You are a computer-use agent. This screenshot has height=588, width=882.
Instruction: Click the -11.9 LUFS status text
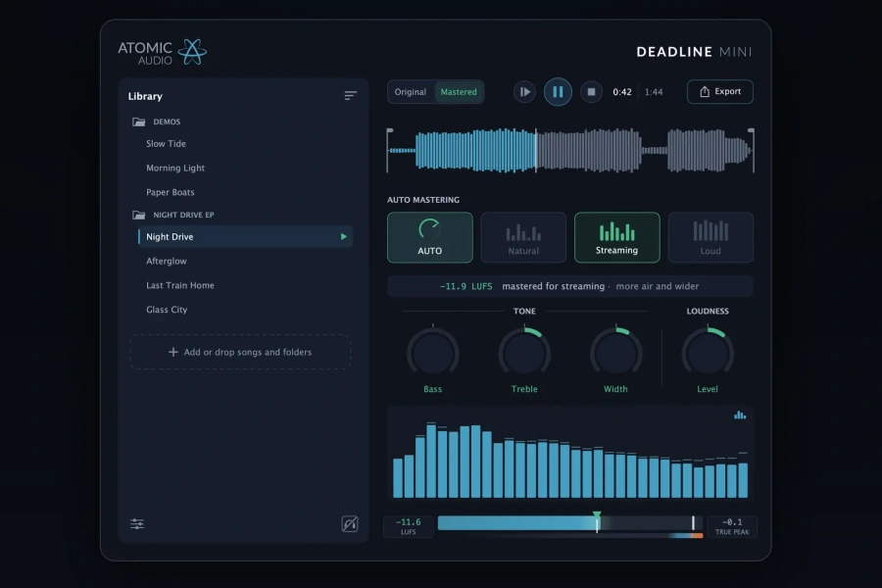465,286
